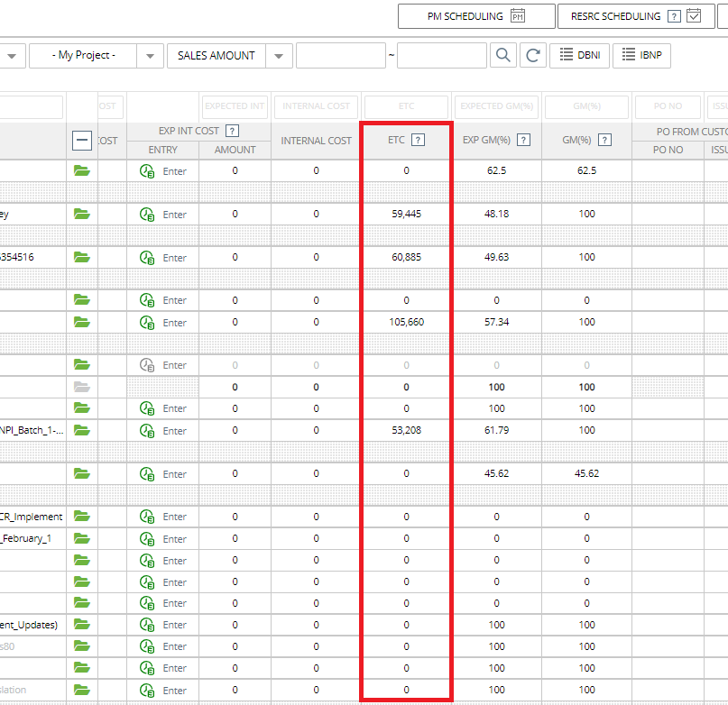Click the ETC value 60,885

406,257
